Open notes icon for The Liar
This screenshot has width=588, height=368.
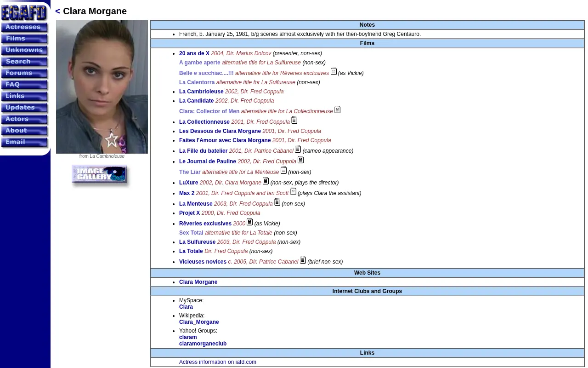pos(283,171)
